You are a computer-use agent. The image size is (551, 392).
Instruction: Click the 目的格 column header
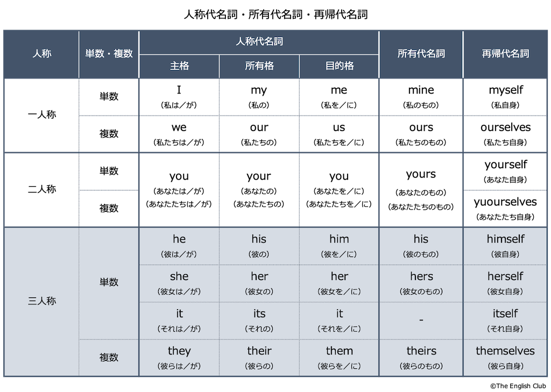pos(339,66)
